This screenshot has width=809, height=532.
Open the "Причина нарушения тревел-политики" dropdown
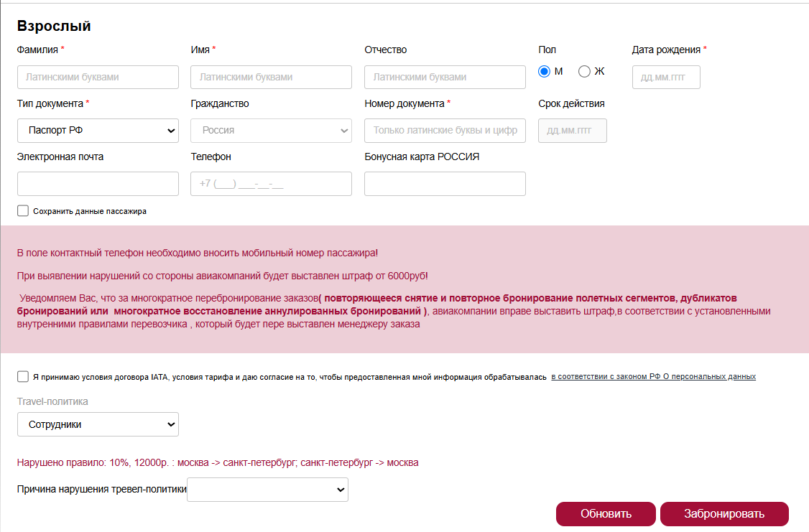pyautogui.click(x=268, y=489)
